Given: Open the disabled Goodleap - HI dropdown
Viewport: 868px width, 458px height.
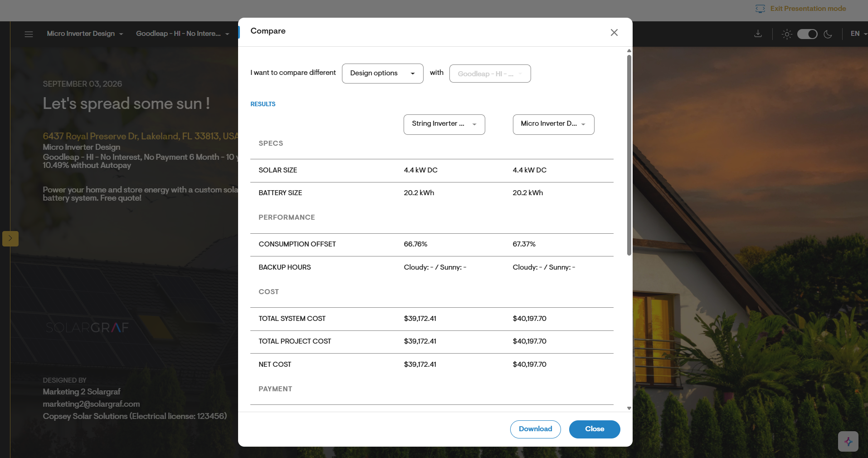Looking at the screenshot, I should point(490,74).
